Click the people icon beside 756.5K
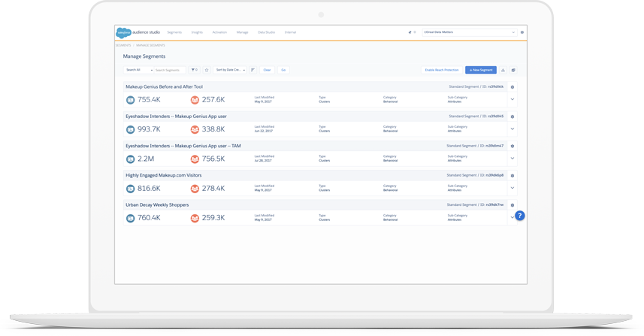The height and width of the screenshot is (336, 644). point(195,159)
